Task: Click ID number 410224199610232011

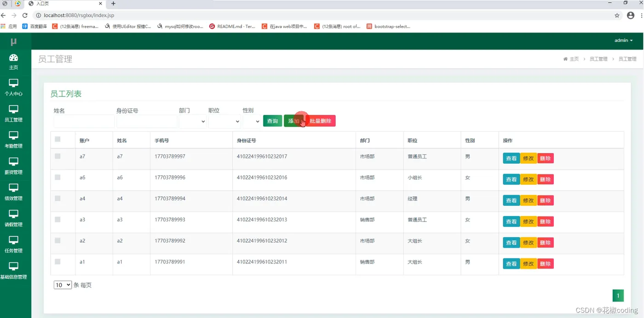Action: click(x=262, y=262)
